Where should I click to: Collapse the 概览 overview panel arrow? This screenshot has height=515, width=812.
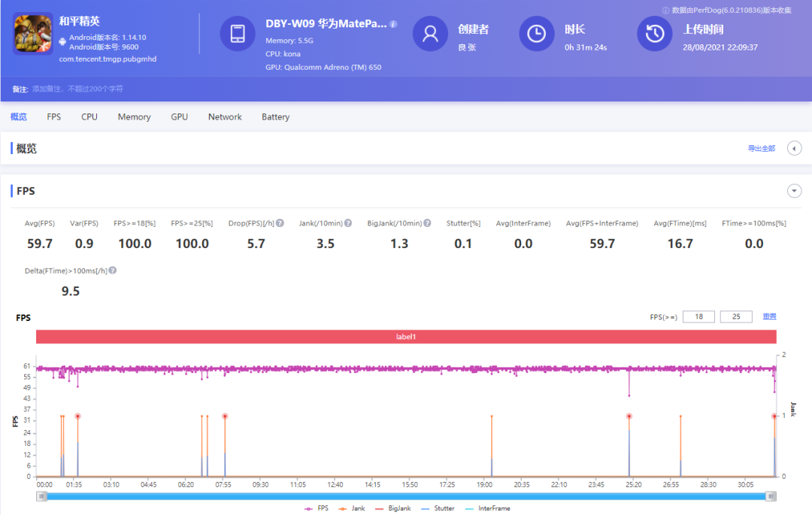pos(794,148)
